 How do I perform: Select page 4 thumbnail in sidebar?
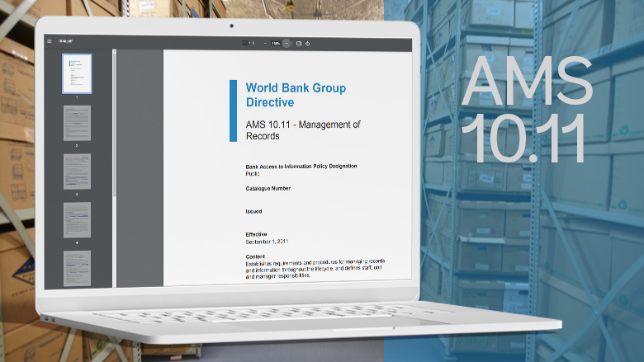(x=77, y=219)
